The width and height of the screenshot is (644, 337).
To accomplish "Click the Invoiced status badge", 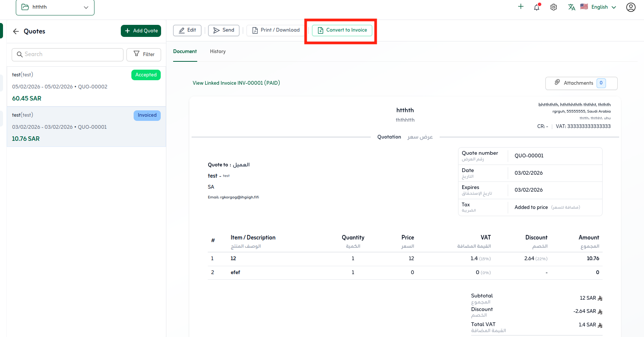I will point(147,115).
